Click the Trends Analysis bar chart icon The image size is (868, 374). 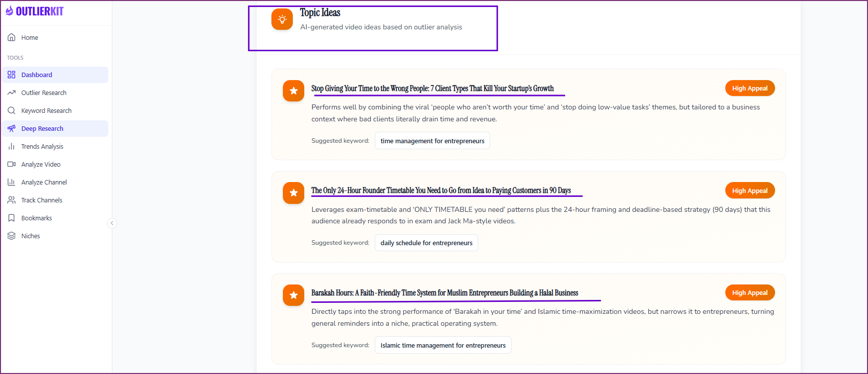(x=11, y=146)
